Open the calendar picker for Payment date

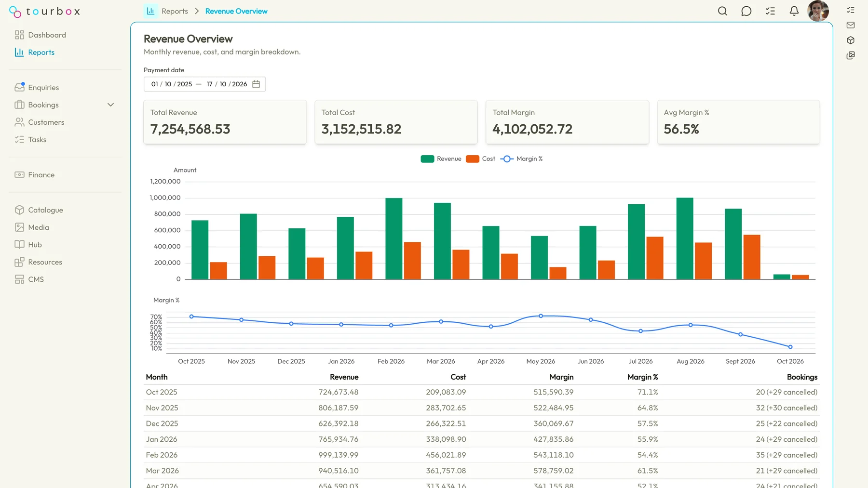(x=256, y=84)
